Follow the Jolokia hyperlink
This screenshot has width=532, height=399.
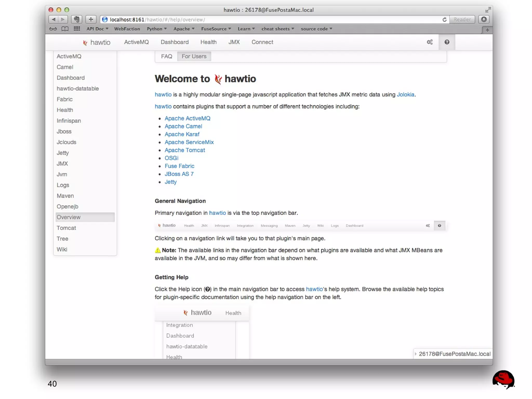click(405, 95)
